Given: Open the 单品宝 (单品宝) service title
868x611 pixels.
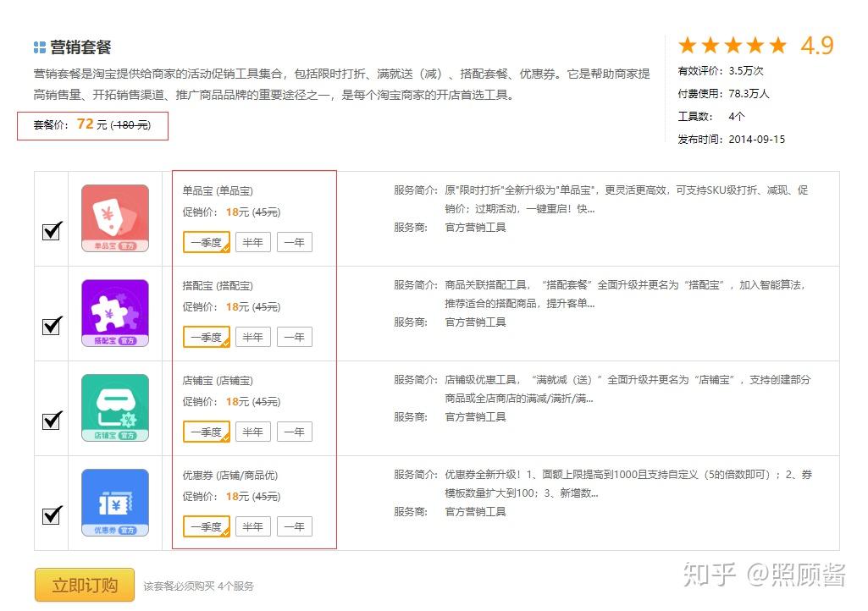Looking at the screenshot, I should pyautogui.click(x=218, y=191).
